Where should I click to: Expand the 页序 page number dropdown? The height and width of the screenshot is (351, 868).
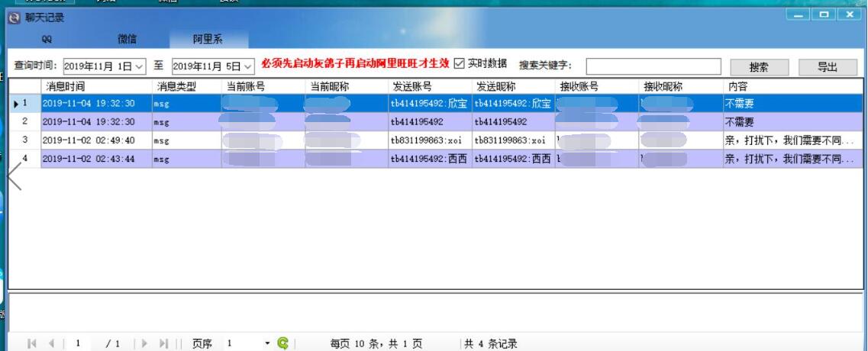267,344
